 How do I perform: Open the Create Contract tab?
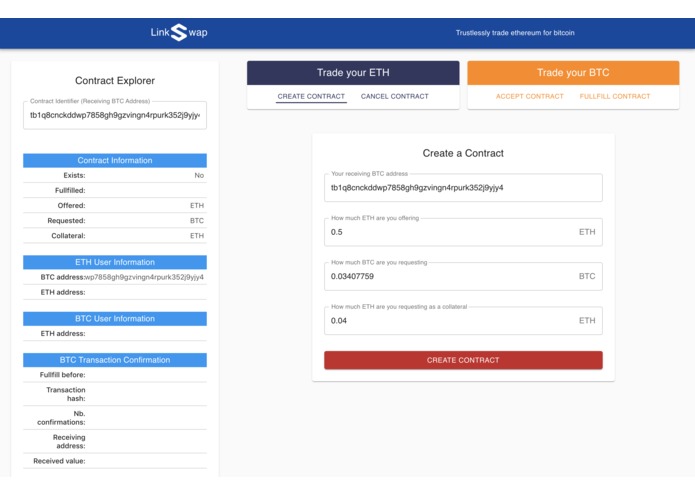coord(311,96)
